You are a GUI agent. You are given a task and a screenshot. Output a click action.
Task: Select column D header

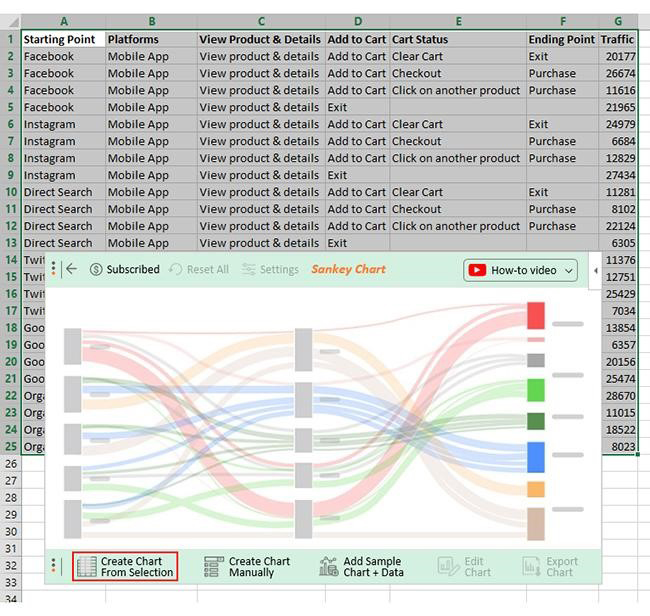pyautogui.click(x=358, y=22)
